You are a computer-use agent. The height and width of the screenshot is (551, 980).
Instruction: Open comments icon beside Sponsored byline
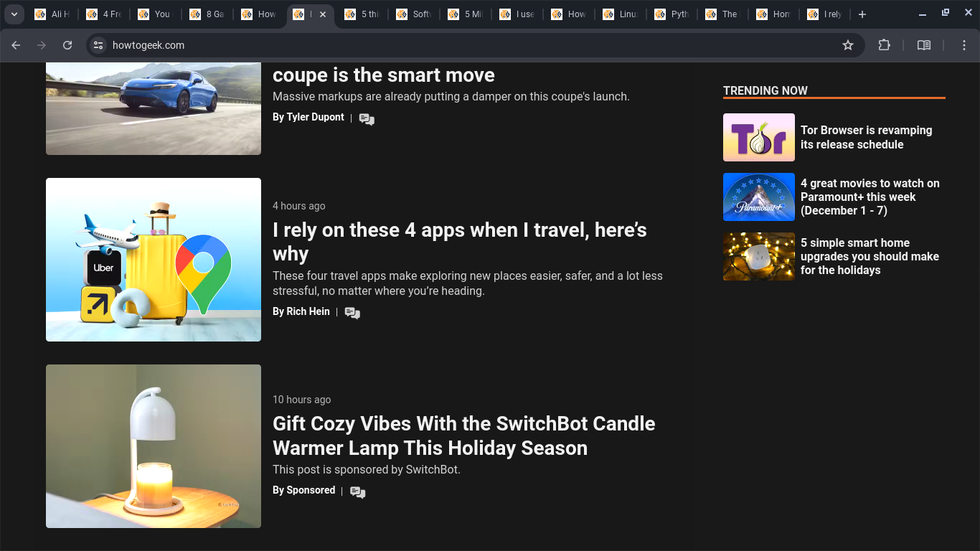[x=358, y=492]
